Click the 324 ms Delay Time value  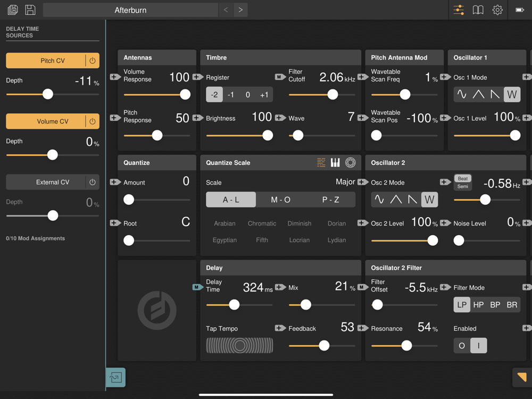[x=258, y=287]
